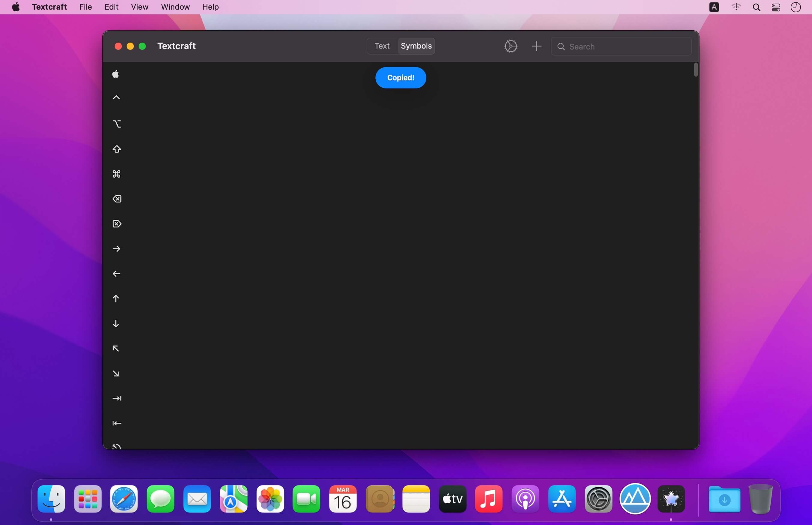Viewport: 812px width, 525px height.
Task: Copy the left arrow symbol
Action: click(x=116, y=274)
